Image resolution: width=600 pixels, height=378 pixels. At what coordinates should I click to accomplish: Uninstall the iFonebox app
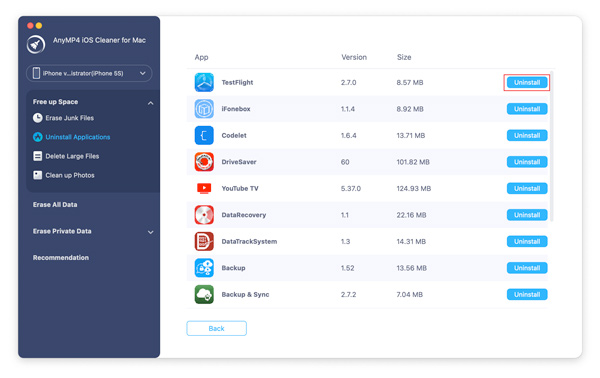(527, 109)
